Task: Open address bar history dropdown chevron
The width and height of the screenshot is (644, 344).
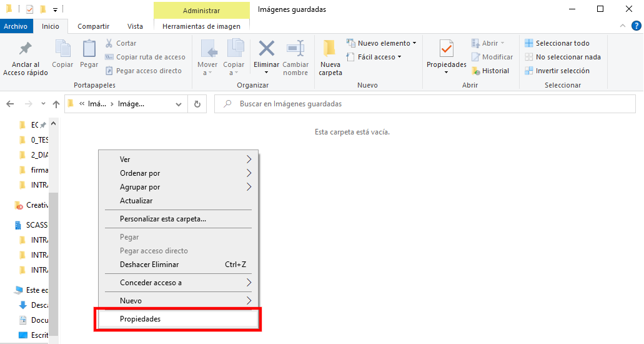Action: (x=179, y=104)
